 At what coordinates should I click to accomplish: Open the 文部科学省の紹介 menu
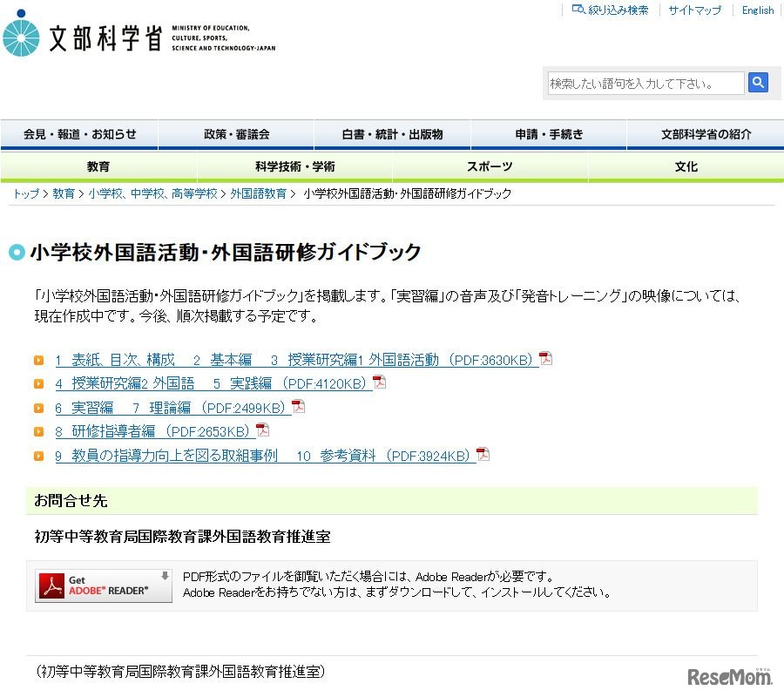[x=706, y=134]
